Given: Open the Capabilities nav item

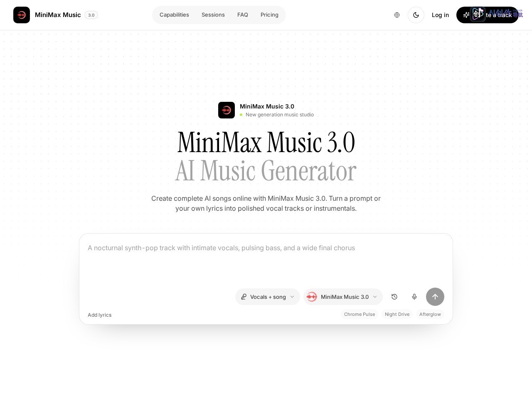Looking at the screenshot, I should 174,15.
